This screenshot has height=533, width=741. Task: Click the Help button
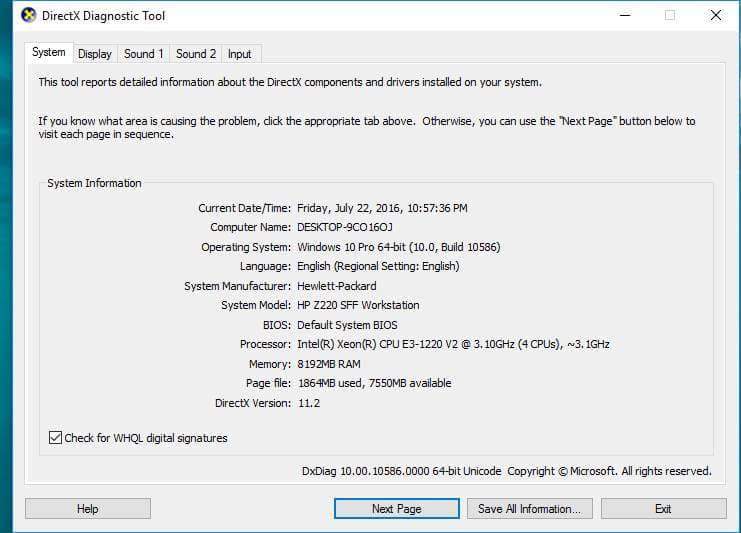click(88, 508)
